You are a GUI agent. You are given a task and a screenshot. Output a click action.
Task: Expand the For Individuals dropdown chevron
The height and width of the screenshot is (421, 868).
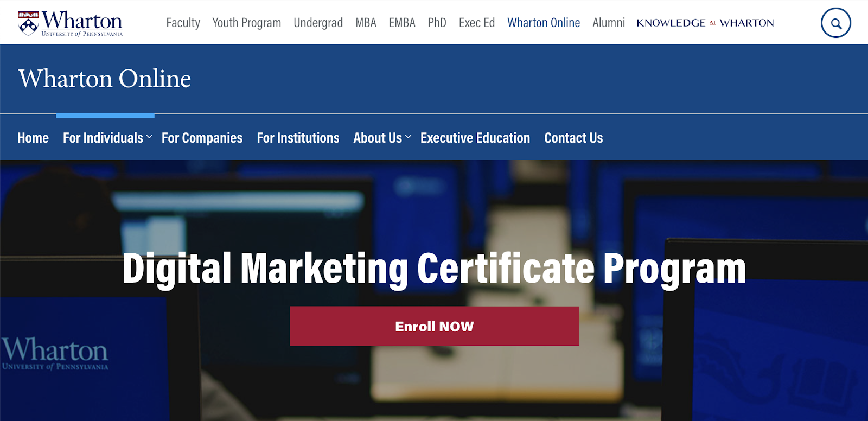coord(149,137)
